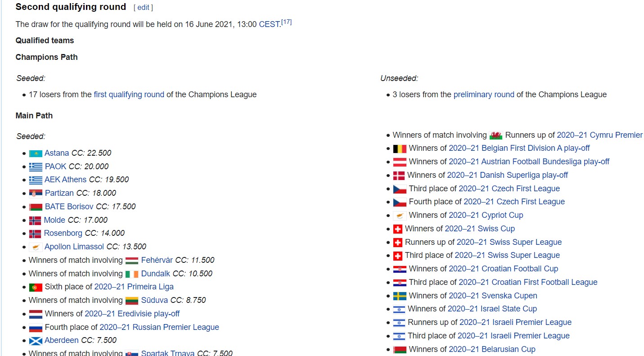Click the Norwegian flag beside Rosenborg
Viewport: 644px width, 356px height.
[35, 234]
